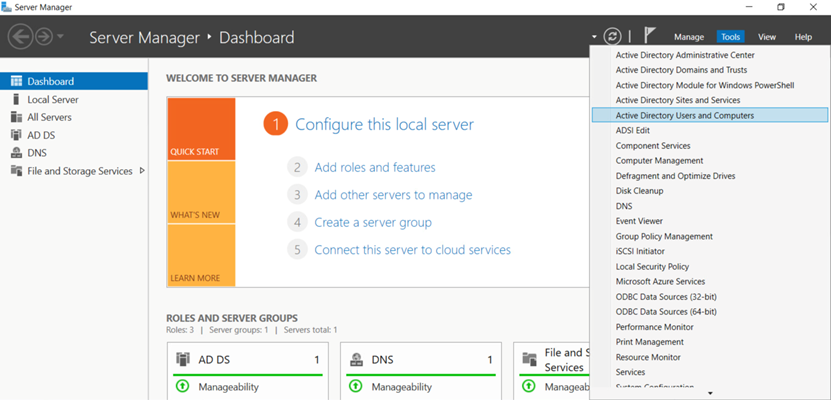This screenshot has height=400, width=831.
Task: Open the Help menu
Action: pyautogui.click(x=803, y=37)
